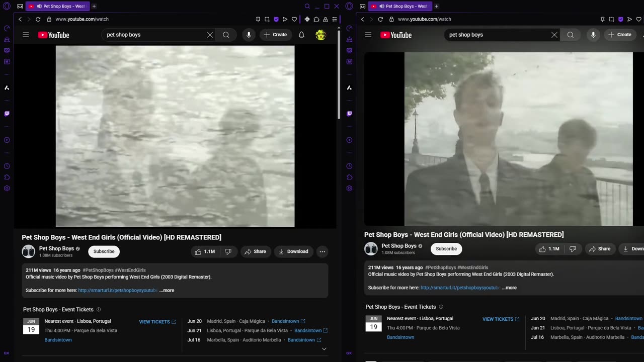Select Pet Shop Boys tab, left window
The width and height of the screenshot is (644, 362).
coord(57,7)
